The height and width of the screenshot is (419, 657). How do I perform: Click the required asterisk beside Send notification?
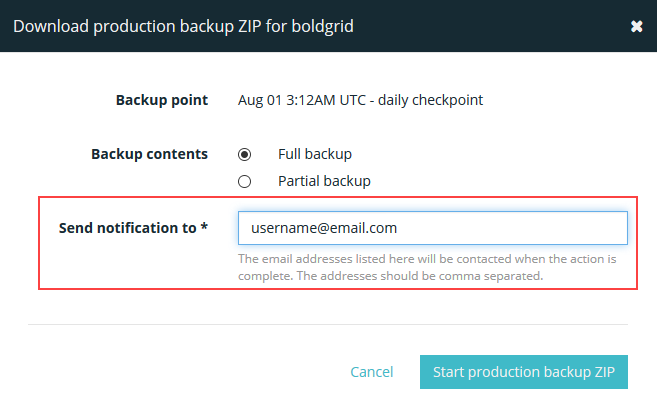point(204,228)
